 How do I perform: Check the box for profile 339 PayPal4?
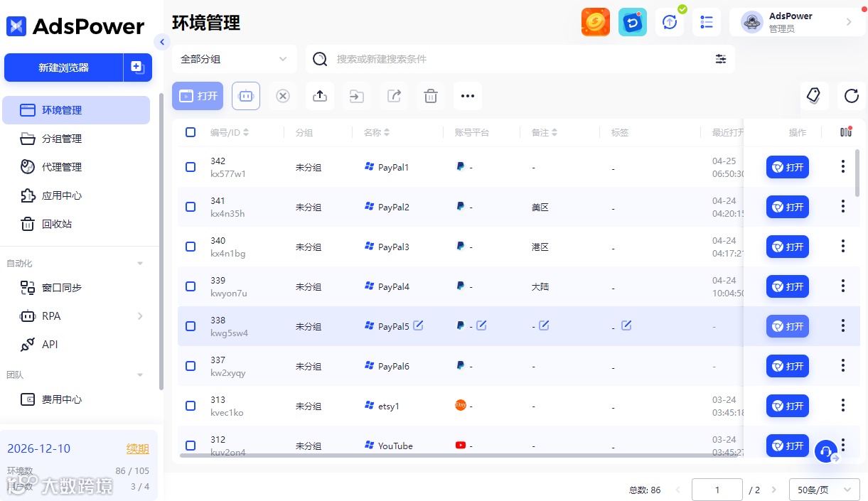pyautogui.click(x=191, y=286)
